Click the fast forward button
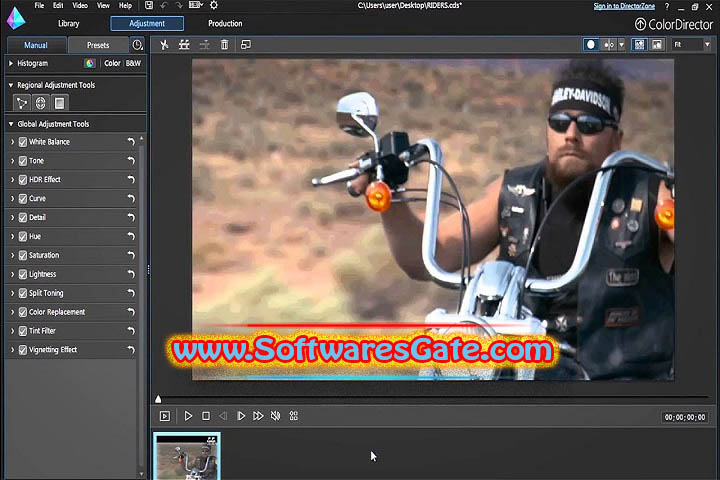This screenshot has height=480, width=720. [258, 416]
